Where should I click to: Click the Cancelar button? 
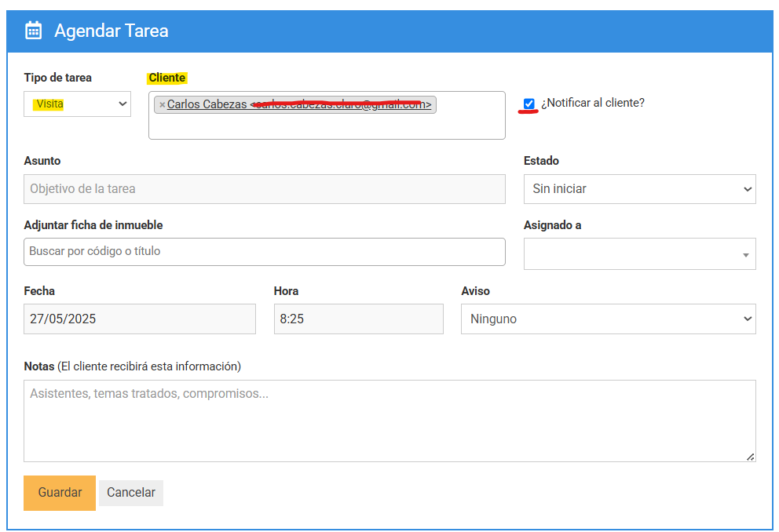click(131, 493)
